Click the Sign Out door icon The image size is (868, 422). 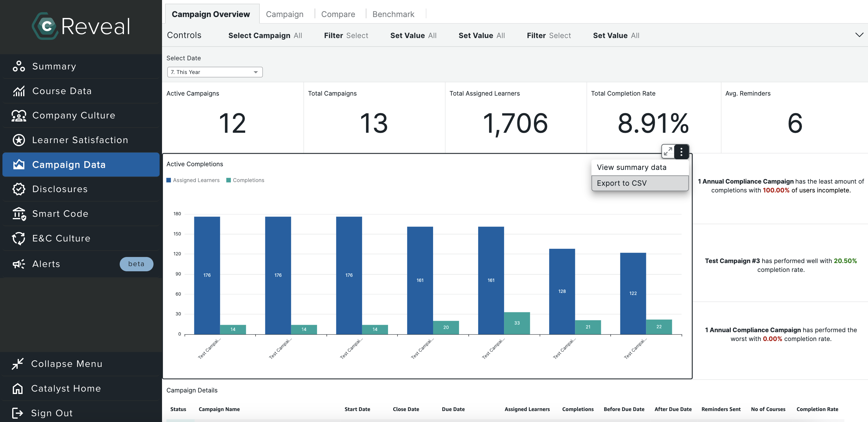[x=18, y=413]
